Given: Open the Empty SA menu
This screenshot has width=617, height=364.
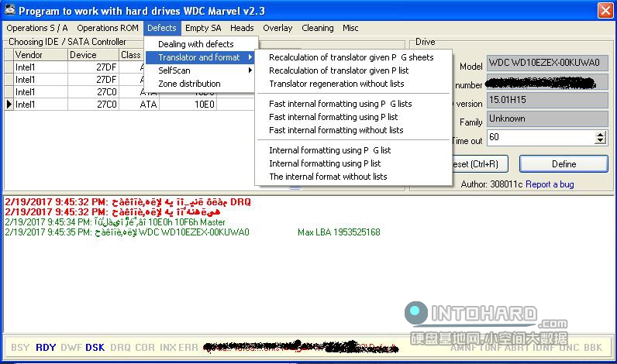Looking at the screenshot, I should coord(203,28).
